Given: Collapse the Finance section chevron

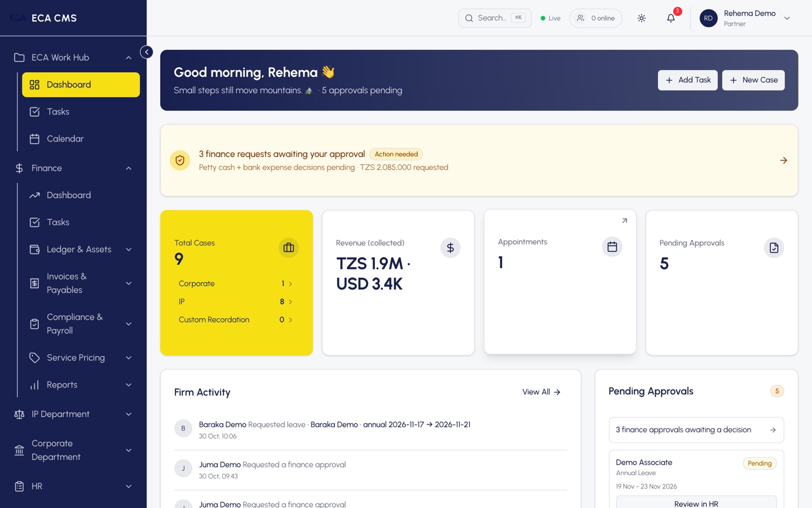Looking at the screenshot, I should (129, 168).
